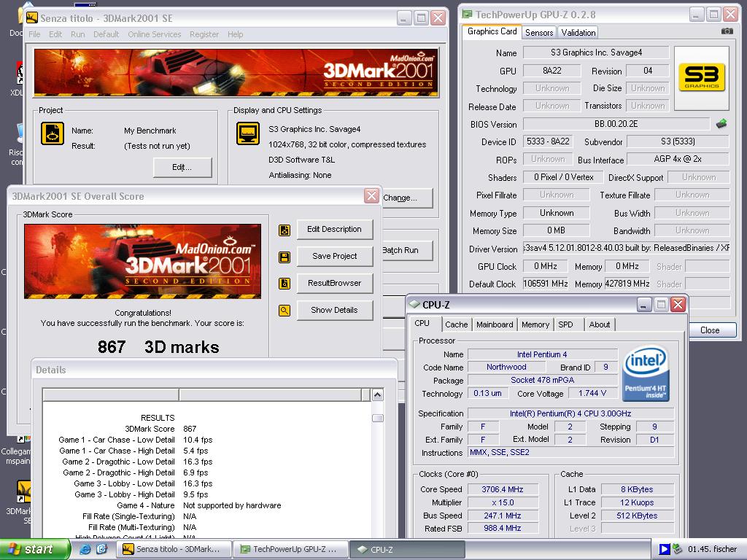Click the Show Details magnifier icon

(285, 311)
